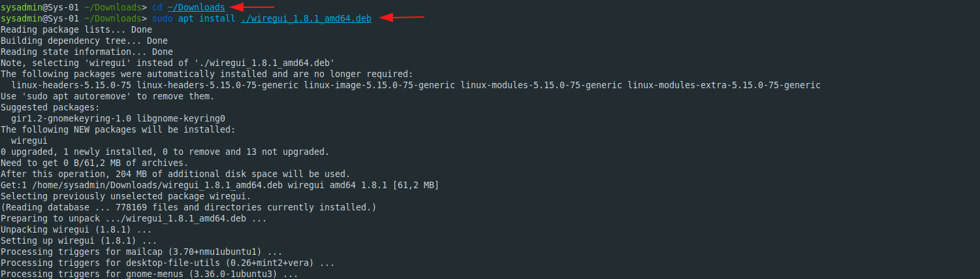Click the gir1.2-gnomekeyring-1.0 suggested package

pyautogui.click(x=71, y=118)
